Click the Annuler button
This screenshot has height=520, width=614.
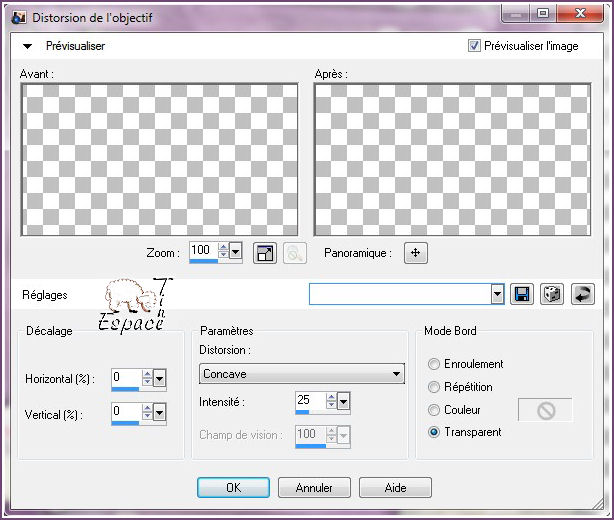point(314,488)
